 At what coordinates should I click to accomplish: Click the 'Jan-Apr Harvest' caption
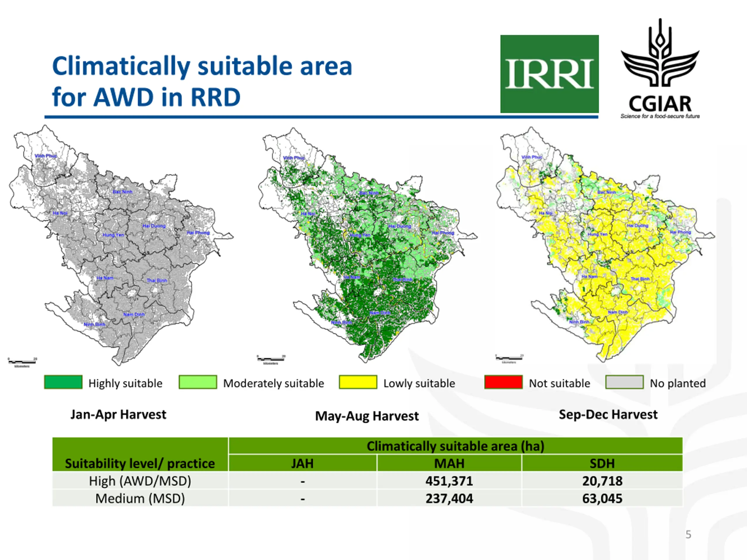click(x=118, y=414)
